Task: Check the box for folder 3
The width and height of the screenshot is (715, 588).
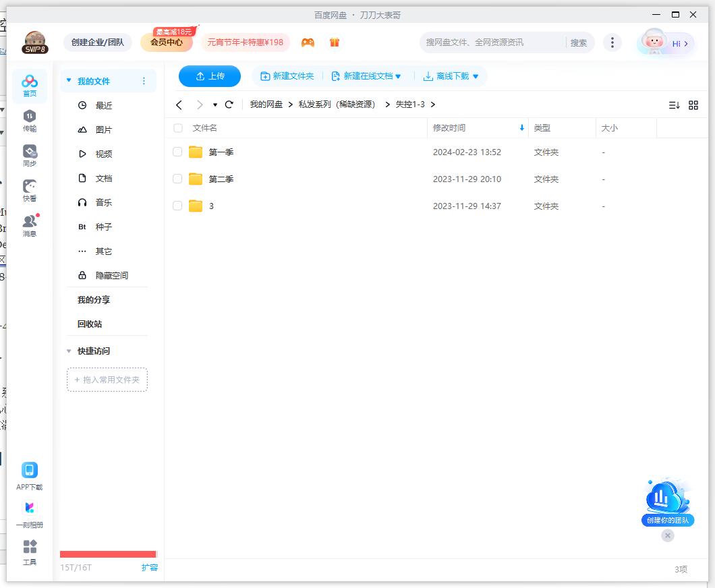Action: tap(177, 206)
